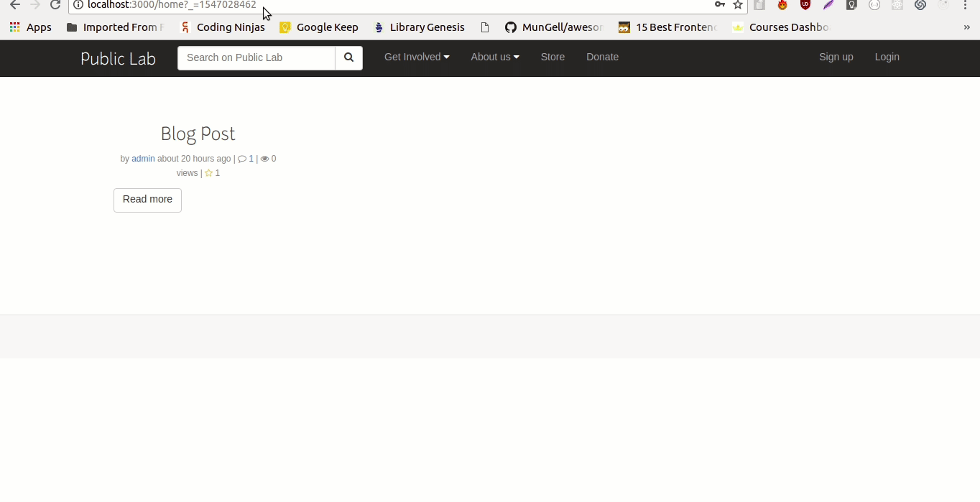Expand the About us dropdown
The image size is (980, 502).
[495, 57]
